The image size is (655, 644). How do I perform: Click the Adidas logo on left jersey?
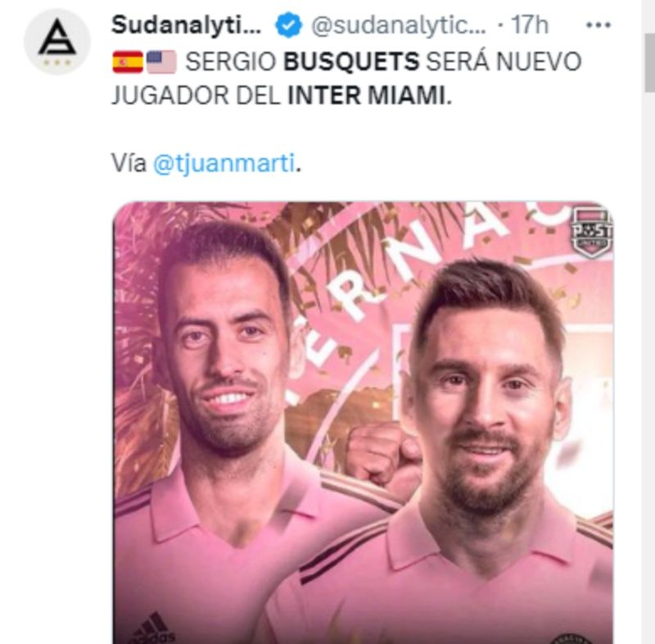(151, 628)
